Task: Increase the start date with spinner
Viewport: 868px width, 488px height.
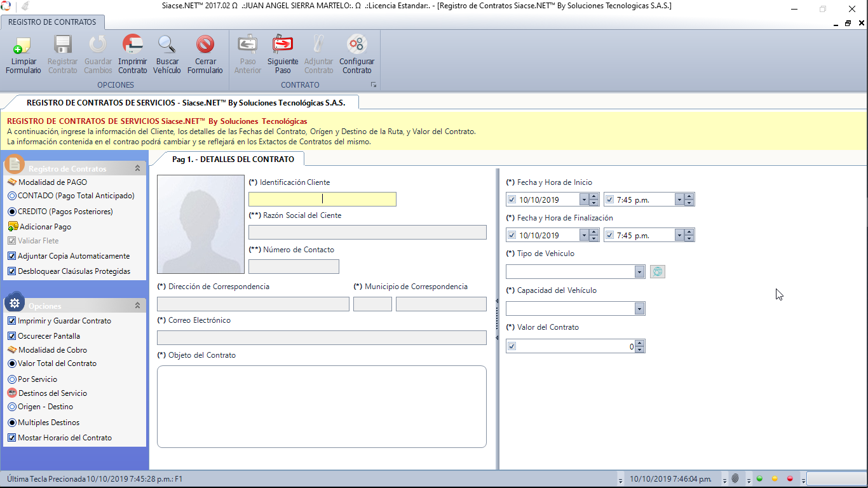Action: point(593,196)
